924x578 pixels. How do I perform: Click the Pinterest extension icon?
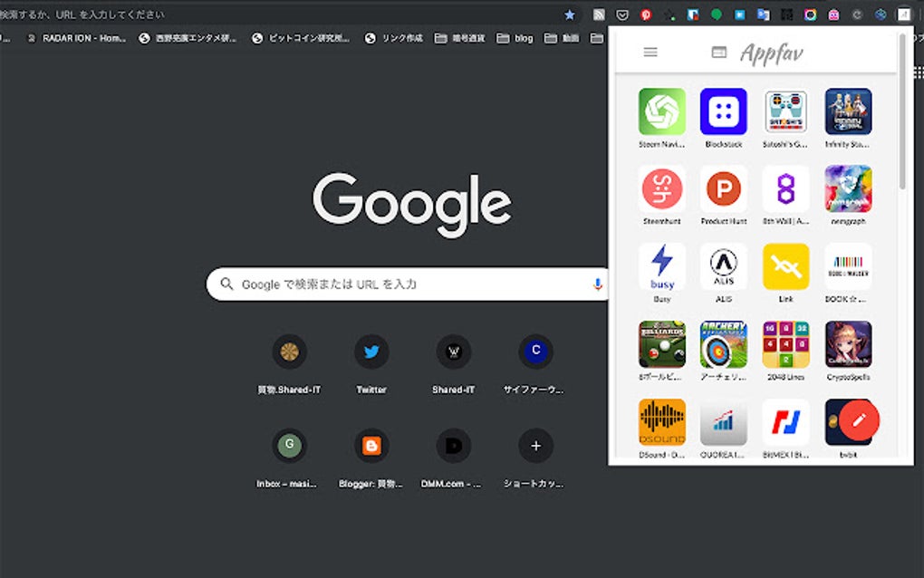pyautogui.click(x=646, y=14)
